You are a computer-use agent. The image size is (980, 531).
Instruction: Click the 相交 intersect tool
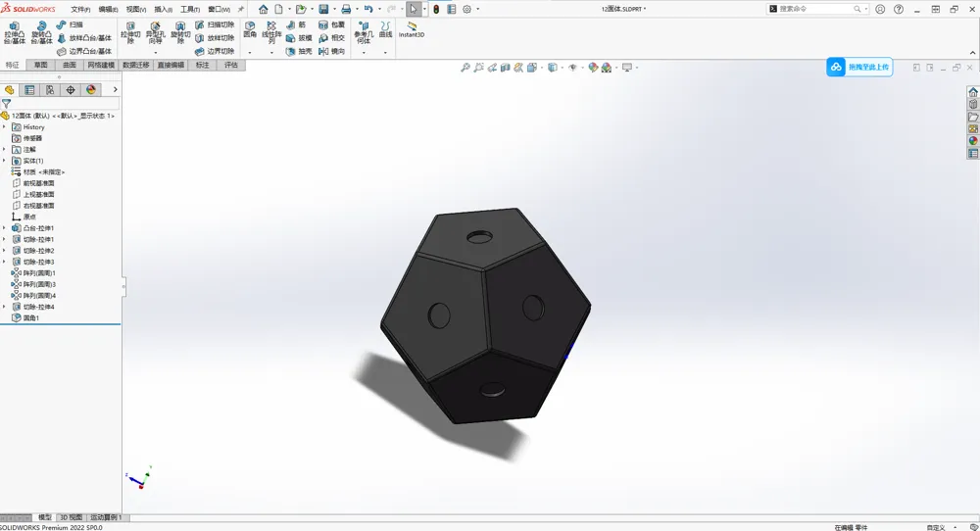[x=332, y=38]
